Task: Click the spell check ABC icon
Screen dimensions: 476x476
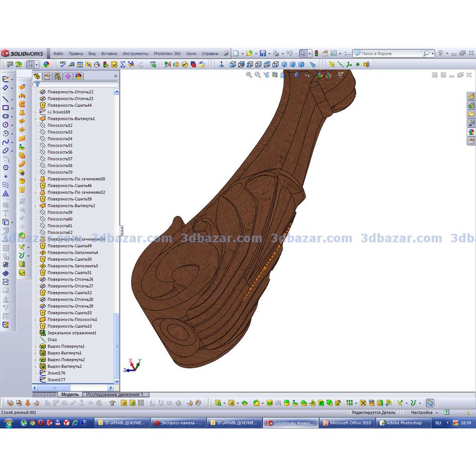Action: pyautogui.click(x=63, y=64)
